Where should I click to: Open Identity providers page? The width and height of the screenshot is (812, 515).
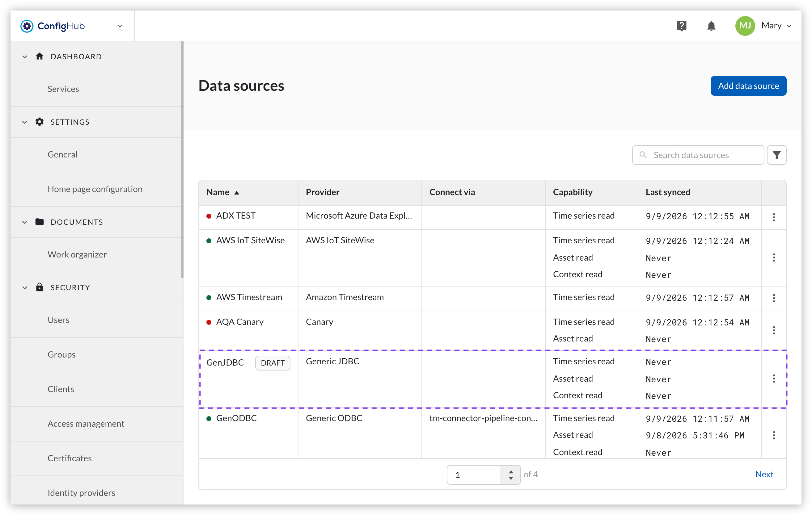81,493
